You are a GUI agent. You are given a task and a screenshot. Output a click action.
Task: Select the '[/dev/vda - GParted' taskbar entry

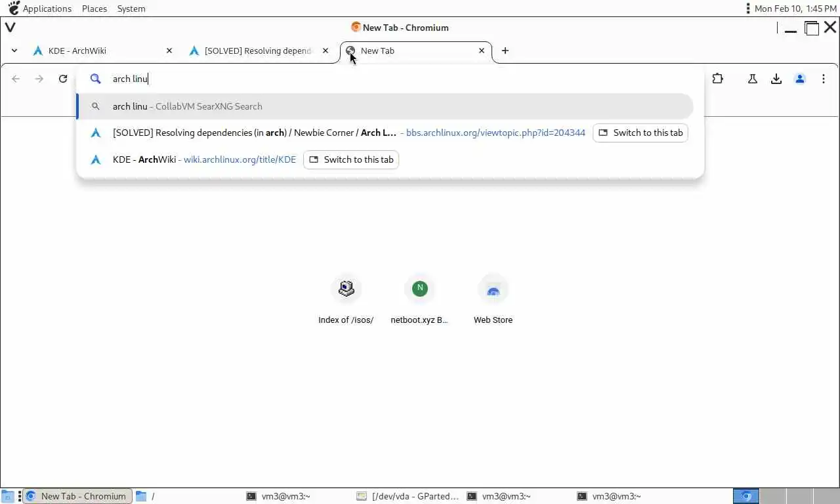(409, 496)
